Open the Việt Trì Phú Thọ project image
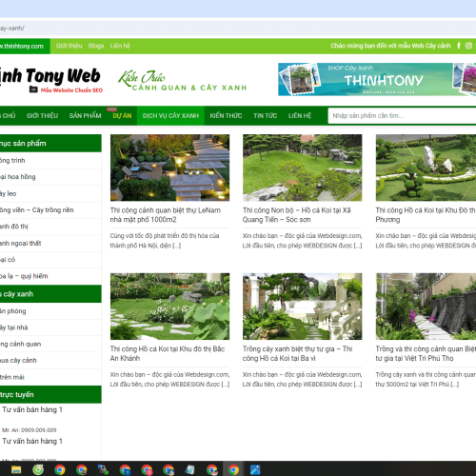This screenshot has height=476, width=476. tap(426, 307)
